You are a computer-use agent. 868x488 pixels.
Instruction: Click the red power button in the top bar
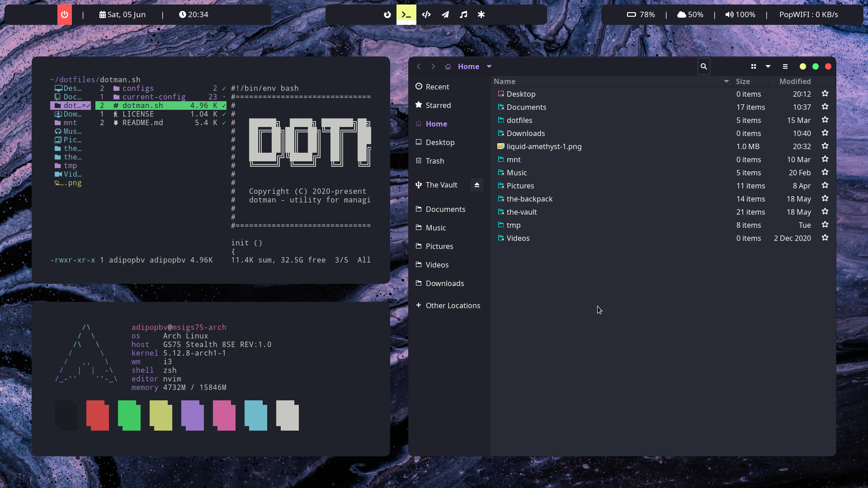pyautogui.click(x=65, y=14)
